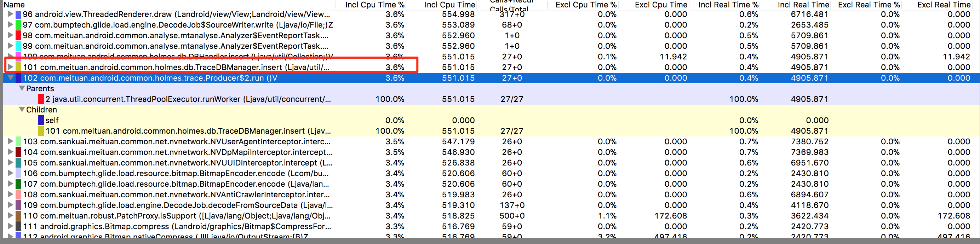Expand row 103 NVUserAgentInterceptor
The height and width of the screenshot is (244, 980).
coord(10,141)
